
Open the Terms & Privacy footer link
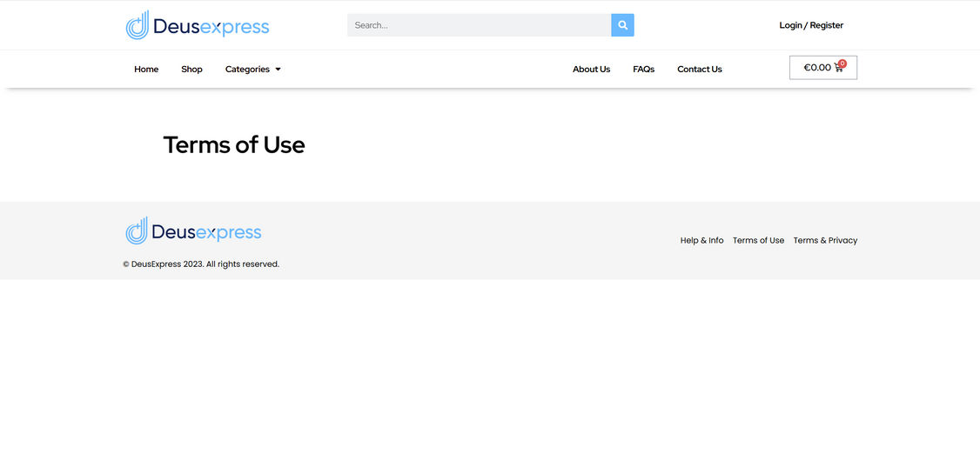coord(825,241)
